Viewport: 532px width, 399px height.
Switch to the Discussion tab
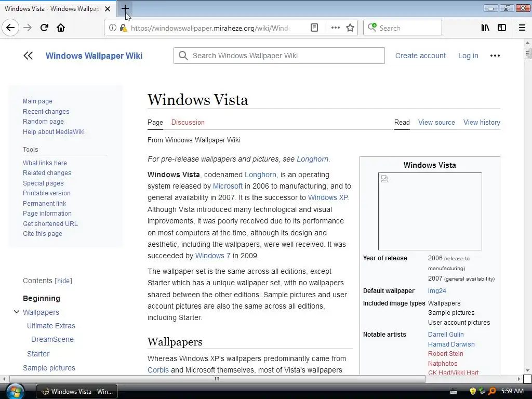click(x=188, y=123)
